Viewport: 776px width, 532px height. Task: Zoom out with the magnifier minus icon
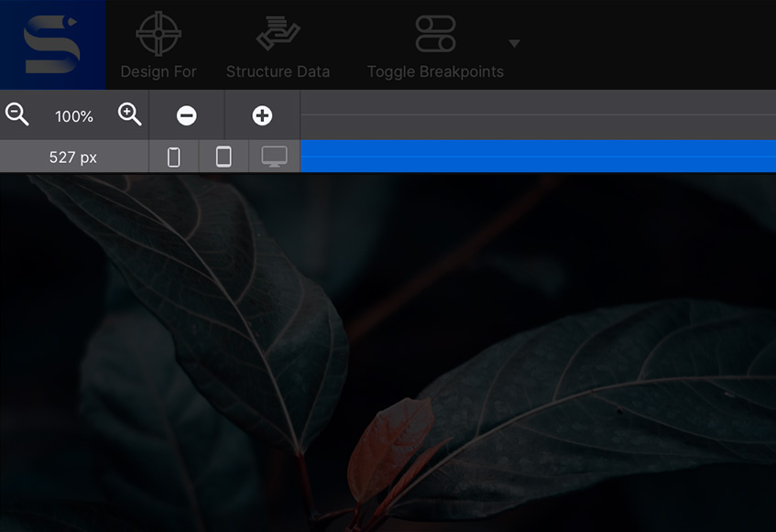[x=16, y=114]
